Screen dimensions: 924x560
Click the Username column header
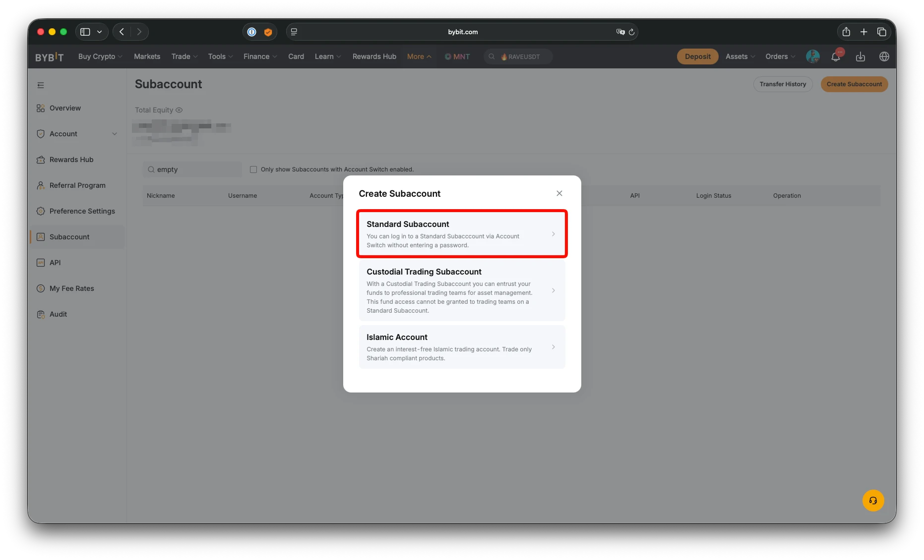[x=243, y=196]
